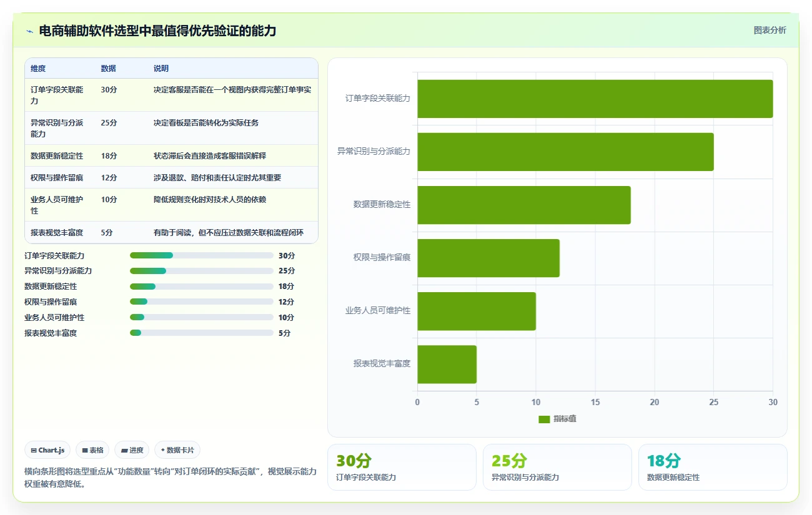The width and height of the screenshot is (812, 515).
Task: Click 报表视觉丰富度 axis label in chart
Action: 382,363
